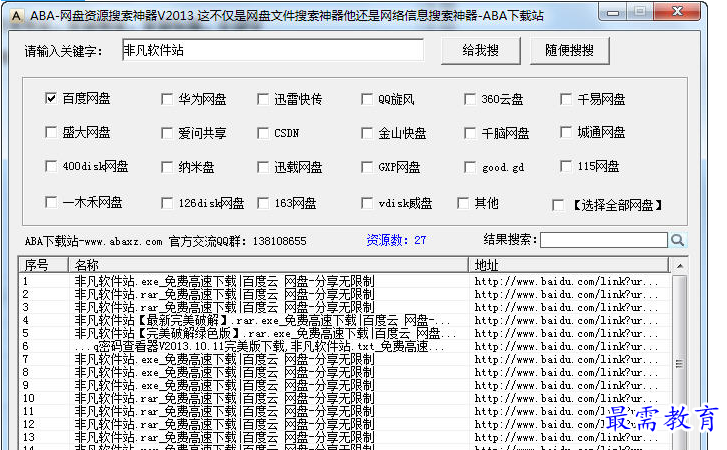Focus the keyword input field
Screen dimensions: 727x450
[273, 50]
